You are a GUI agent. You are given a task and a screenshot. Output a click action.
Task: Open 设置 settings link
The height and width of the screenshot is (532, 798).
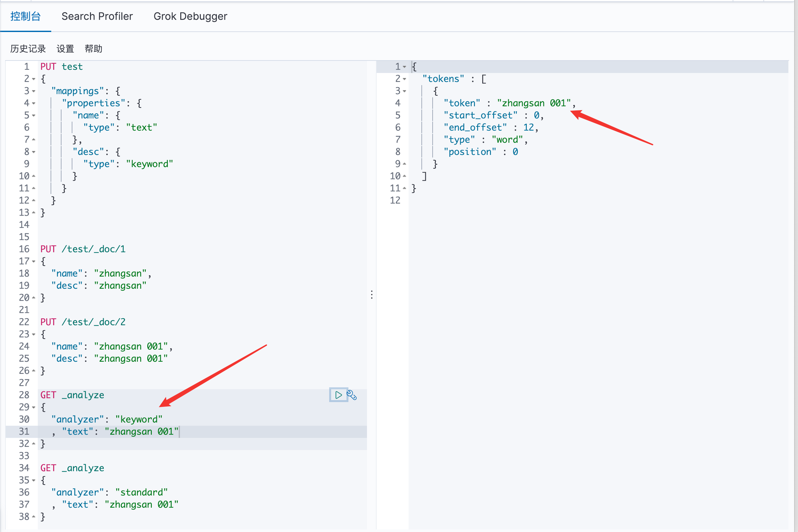[x=65, y=49]
